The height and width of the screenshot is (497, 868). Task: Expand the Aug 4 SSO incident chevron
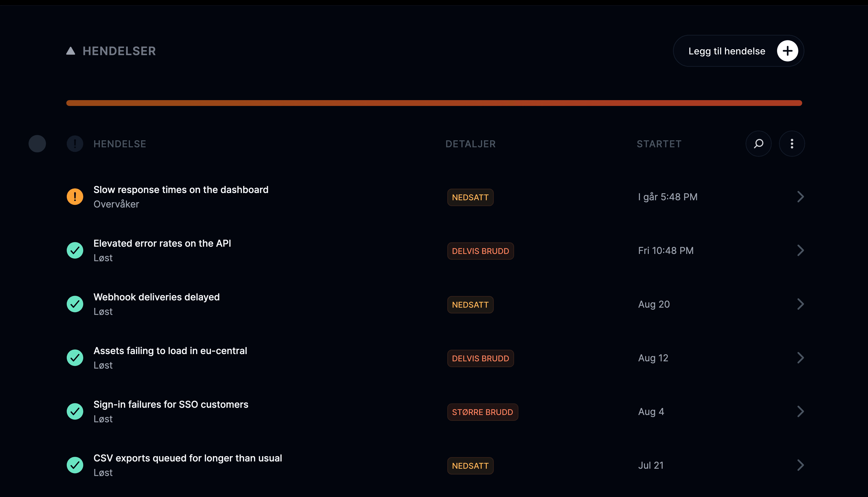pos(801,411)
